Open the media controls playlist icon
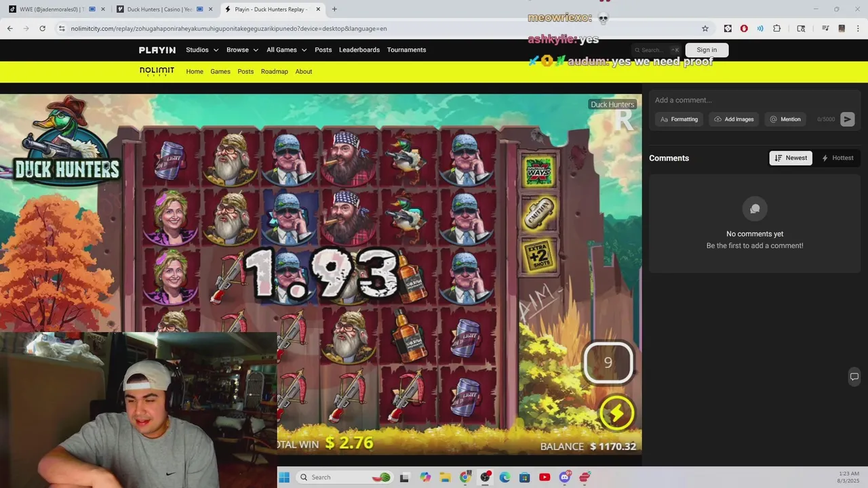The width and height of the screenshot is (868, 488). (825, 28)
